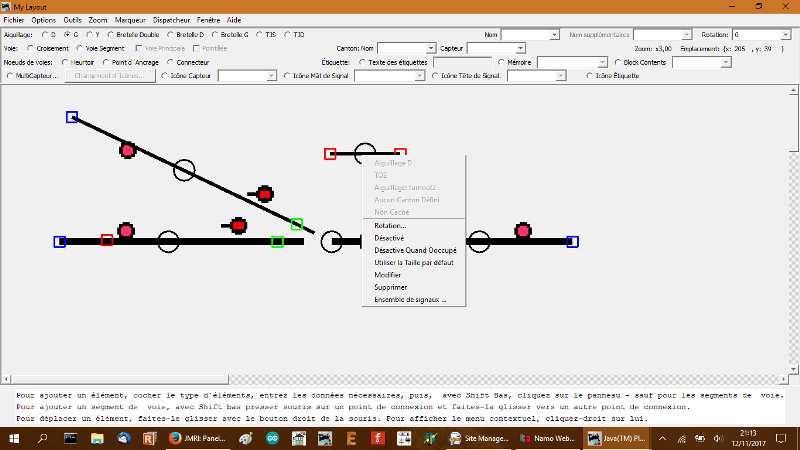Click the blue anchor square at diagonal track top
The height and width of the screenshot is (450, 800).
[x=72, y=117]
